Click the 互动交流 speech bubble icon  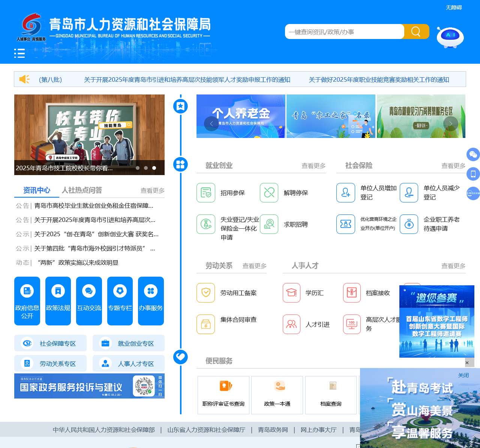click(89, 291)
